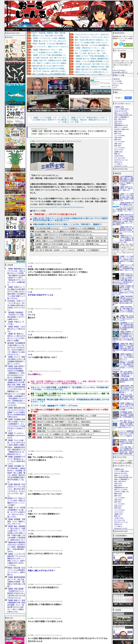Viewport: 138px width, 644px height.
Task: Click the green Follow button
Action: [128, 45]
